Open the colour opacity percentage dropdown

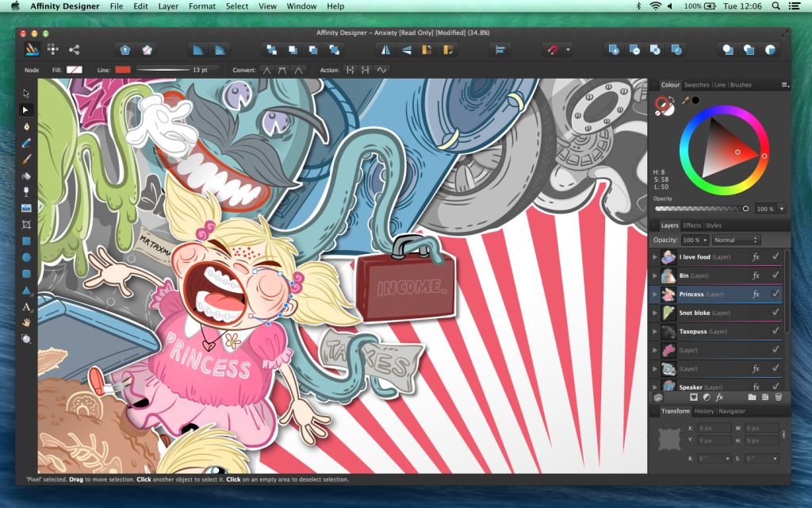click(x=783, y=209)
